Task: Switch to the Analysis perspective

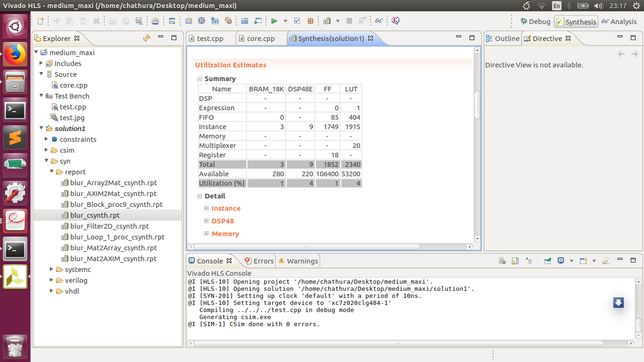Action: (619, 22)
